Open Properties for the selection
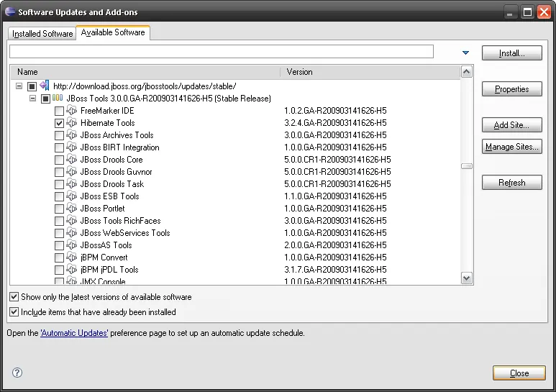 (x=511, y=89)
